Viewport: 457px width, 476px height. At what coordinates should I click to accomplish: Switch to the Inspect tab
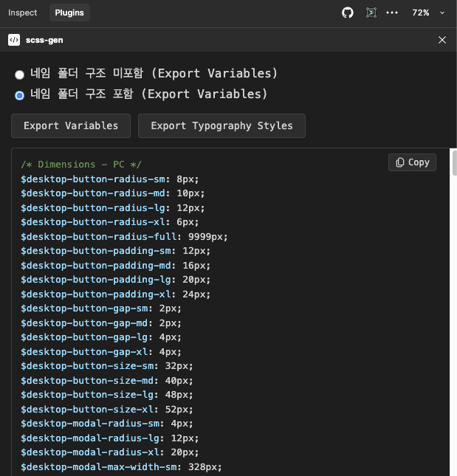(x=22, y=13)
